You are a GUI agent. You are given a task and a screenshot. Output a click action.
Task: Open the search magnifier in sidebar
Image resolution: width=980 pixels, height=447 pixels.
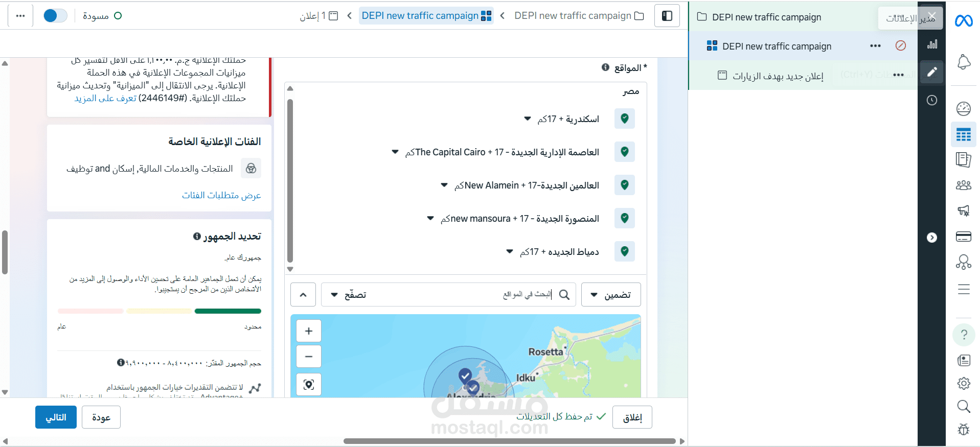click(964, 406)
